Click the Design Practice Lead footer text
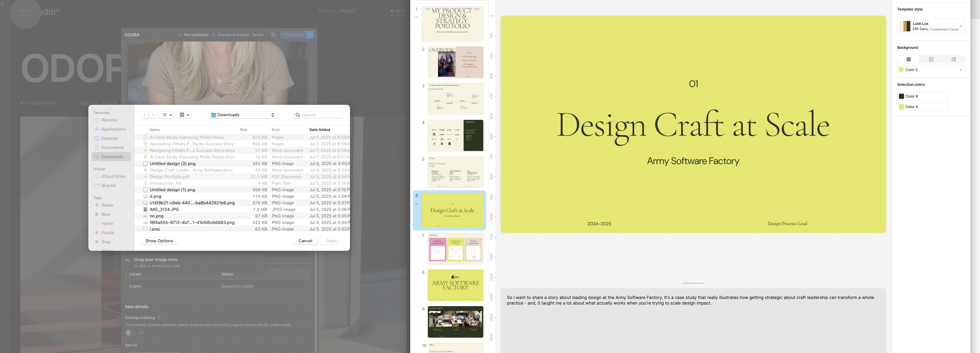The width and height of the screenshot is (980, 353). [x=787, y=224]
